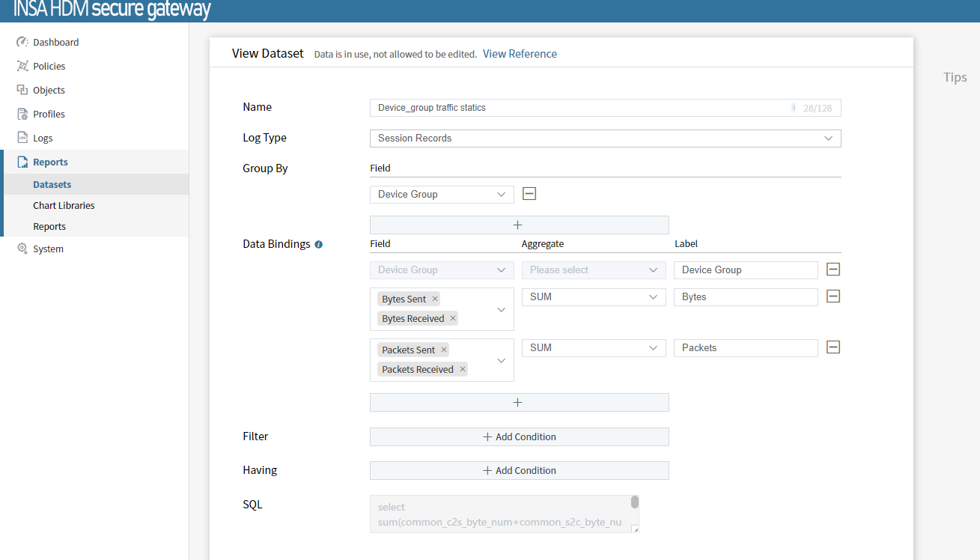Add a Filter condition
The image size is (980, 560).
point(519,437)
